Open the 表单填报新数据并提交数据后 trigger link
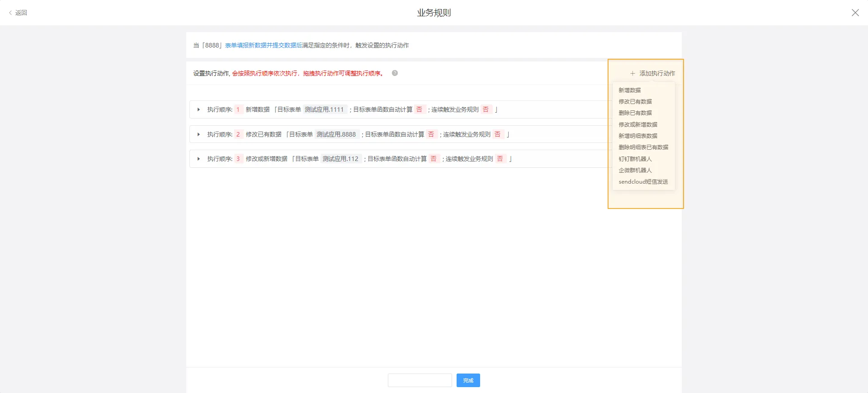This screenshot has width=868, height=393. [x=263, y=45]
